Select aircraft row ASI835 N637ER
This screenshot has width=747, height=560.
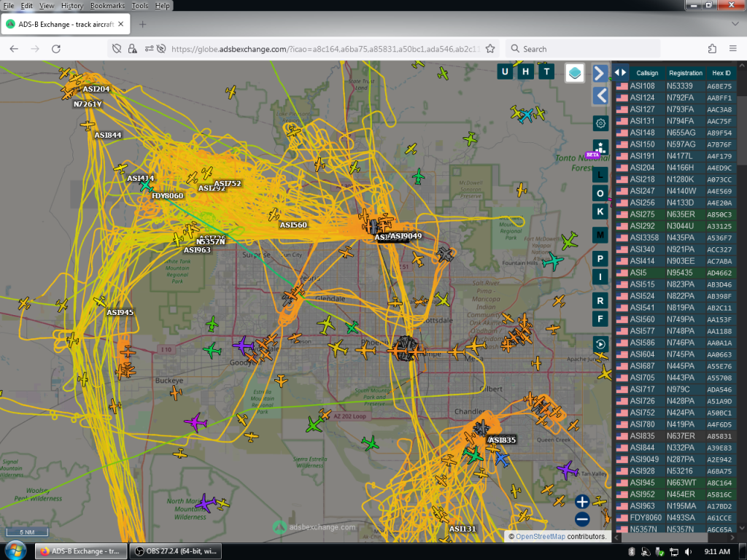click(676, 436)
